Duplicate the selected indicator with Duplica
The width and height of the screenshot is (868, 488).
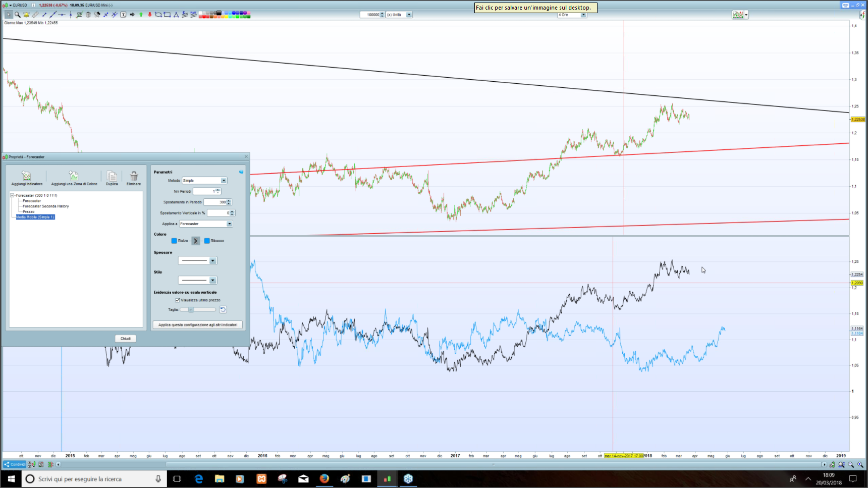tap(112, 178)
